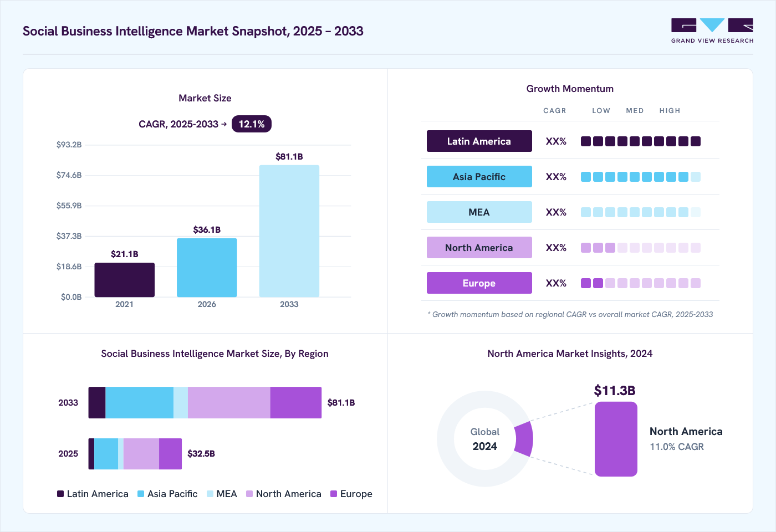The image size is (776, 532).
Task: Click the Market Size By Region heading
Action: [215, 354]
